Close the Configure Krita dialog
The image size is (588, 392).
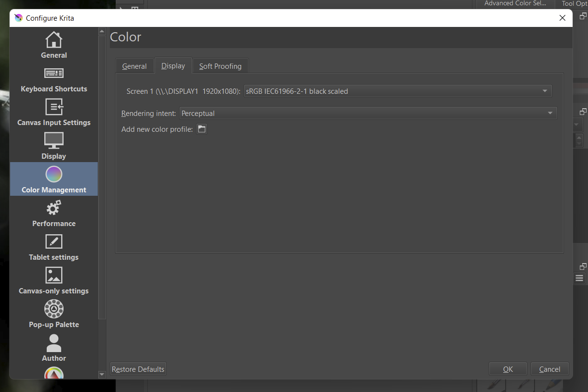click(x=562, y=18)
